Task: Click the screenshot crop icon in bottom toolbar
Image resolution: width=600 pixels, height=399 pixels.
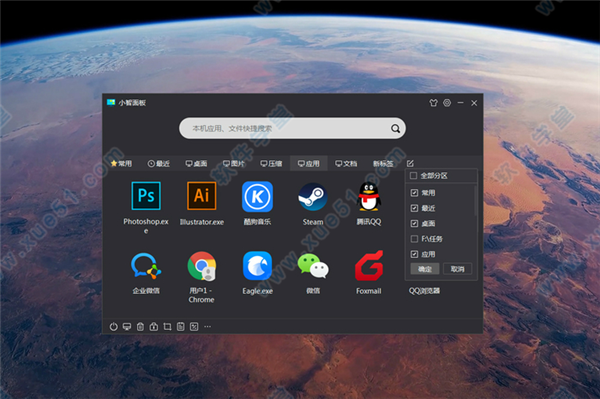Action: tap(167, 327)
